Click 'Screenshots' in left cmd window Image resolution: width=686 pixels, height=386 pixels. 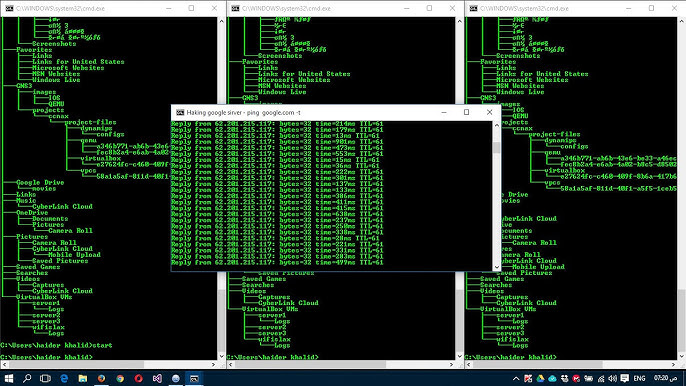[x=54, y=44]
